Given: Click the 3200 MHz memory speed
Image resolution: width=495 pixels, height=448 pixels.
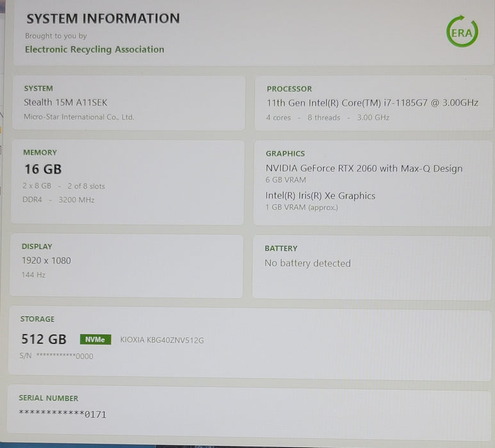Looking at the screenshot, I should pyautogui.click(x=76, y=200).
